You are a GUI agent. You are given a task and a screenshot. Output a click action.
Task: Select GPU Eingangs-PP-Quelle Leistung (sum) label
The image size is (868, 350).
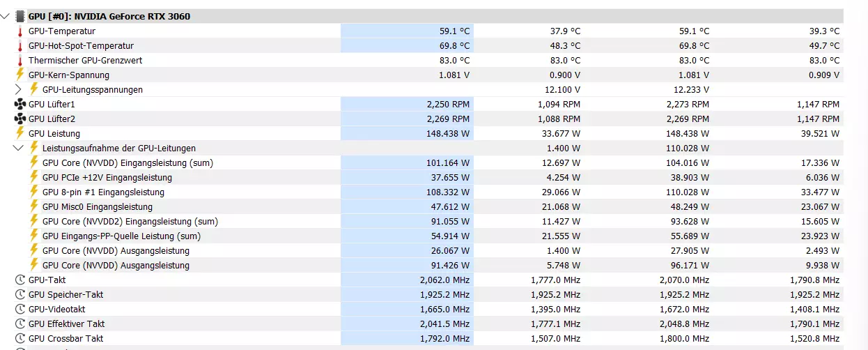click(122, 236)
